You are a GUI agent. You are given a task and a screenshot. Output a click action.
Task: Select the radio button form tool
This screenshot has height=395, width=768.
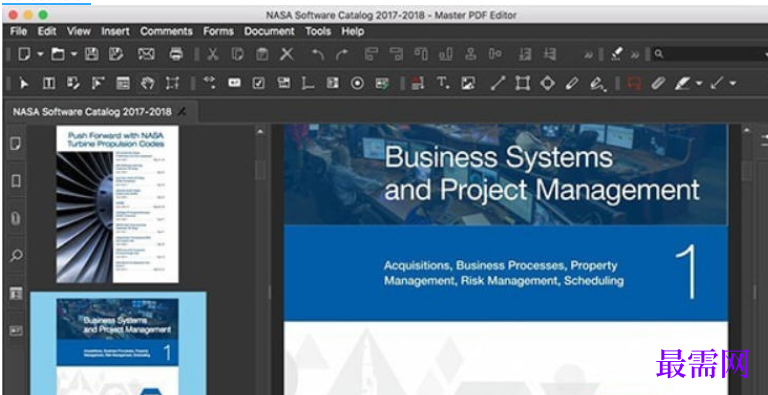[358, 83]
